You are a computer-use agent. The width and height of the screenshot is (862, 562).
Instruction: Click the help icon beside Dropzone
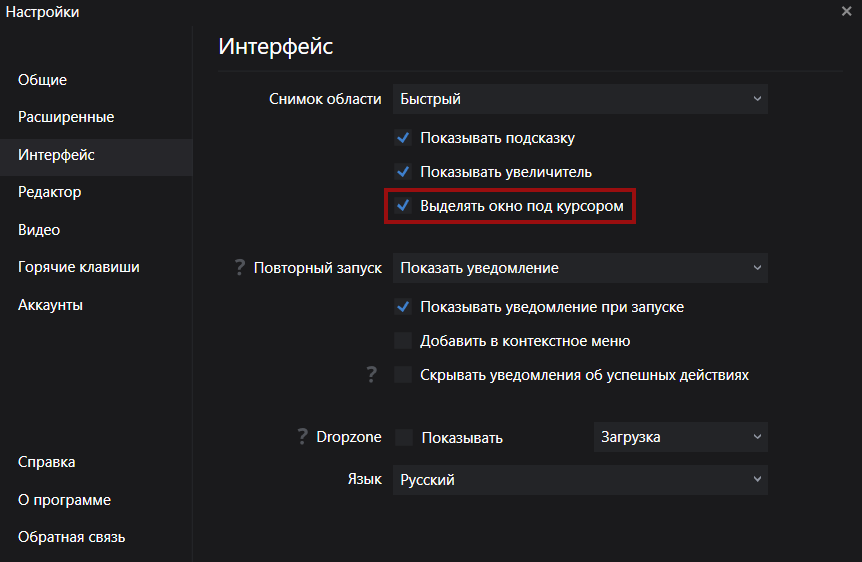click(x=302, y=437)
